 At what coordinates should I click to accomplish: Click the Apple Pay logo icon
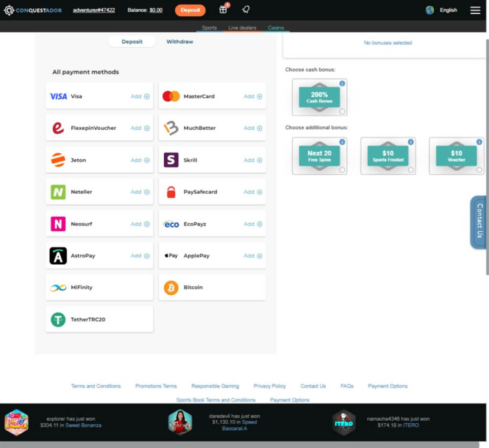click(x=171, y=256)
